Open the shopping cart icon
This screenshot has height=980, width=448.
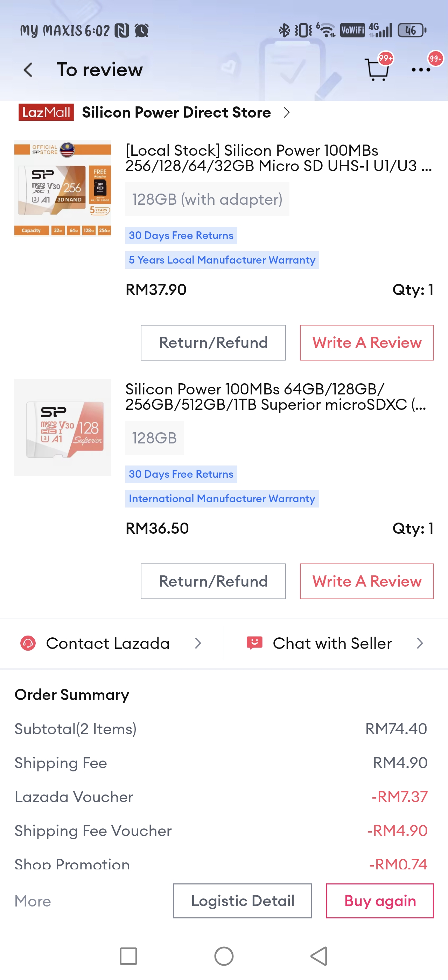point(377,69)
